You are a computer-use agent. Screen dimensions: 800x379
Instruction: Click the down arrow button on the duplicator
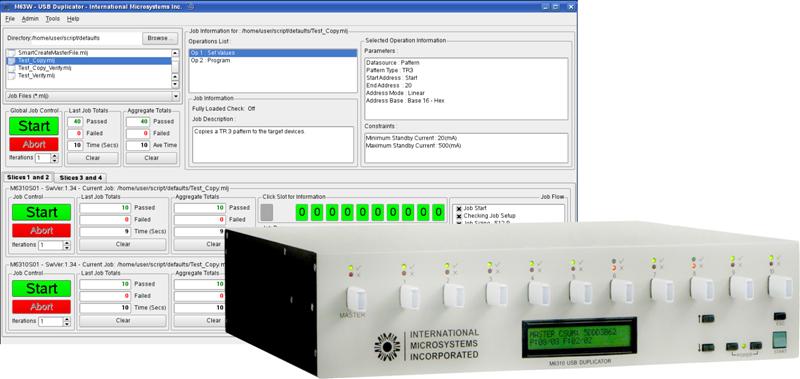707,347
